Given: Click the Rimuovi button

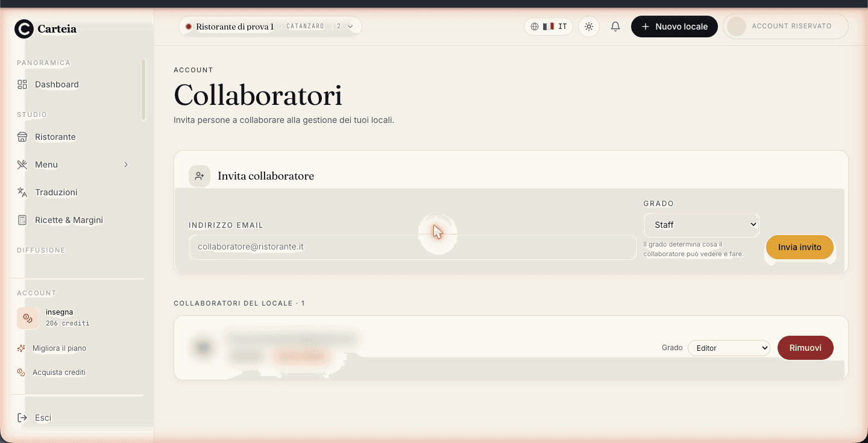Looking at the screenshot, I should [x=805, y=348].
